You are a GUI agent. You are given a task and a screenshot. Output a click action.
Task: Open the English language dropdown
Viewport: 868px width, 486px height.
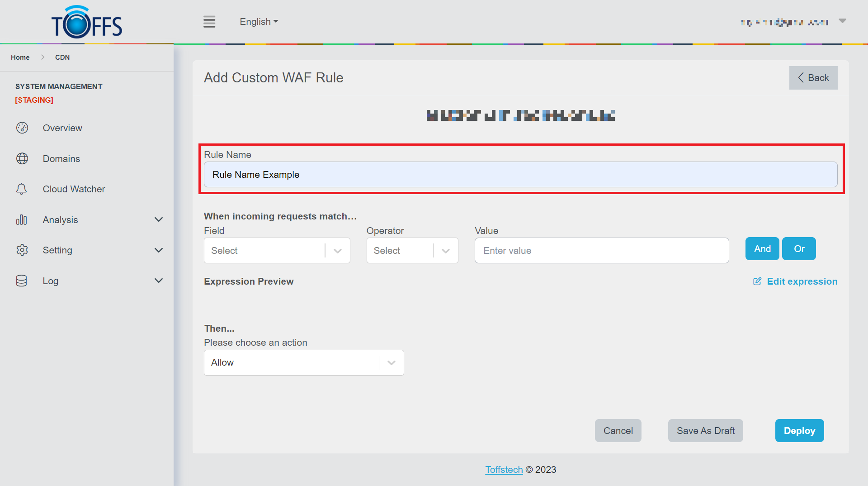[259, 22]
